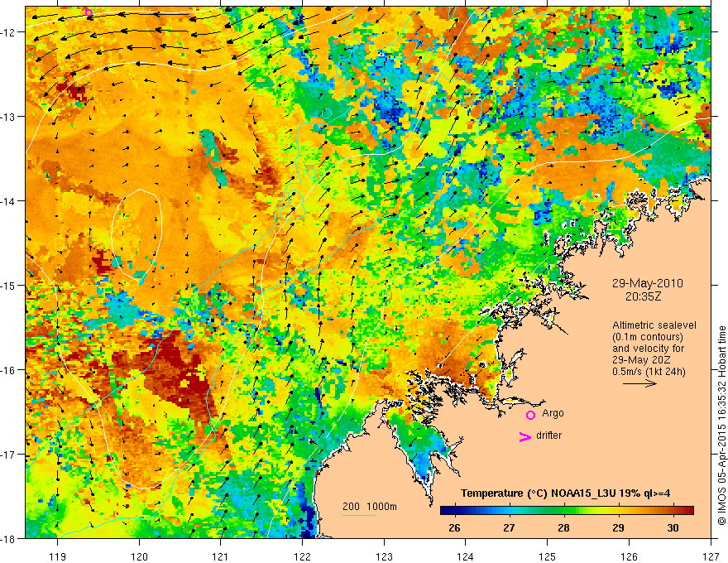Image resolution: width=728 pixels, height=563 pixels.
Task: Click the 'Temperature (°C) NOAA15_L3U 19% ql>=4' title
Action: point(565,493)
